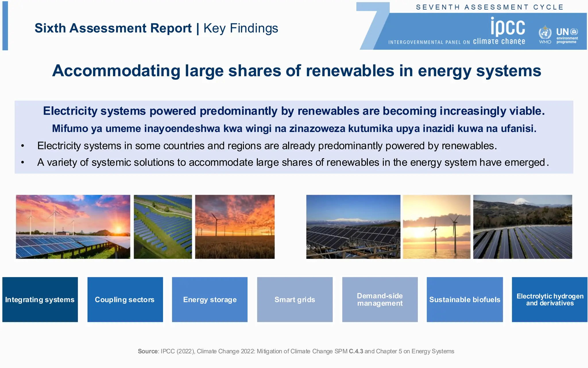Click the aerial green solar farm photo

(x=163, y=227)
